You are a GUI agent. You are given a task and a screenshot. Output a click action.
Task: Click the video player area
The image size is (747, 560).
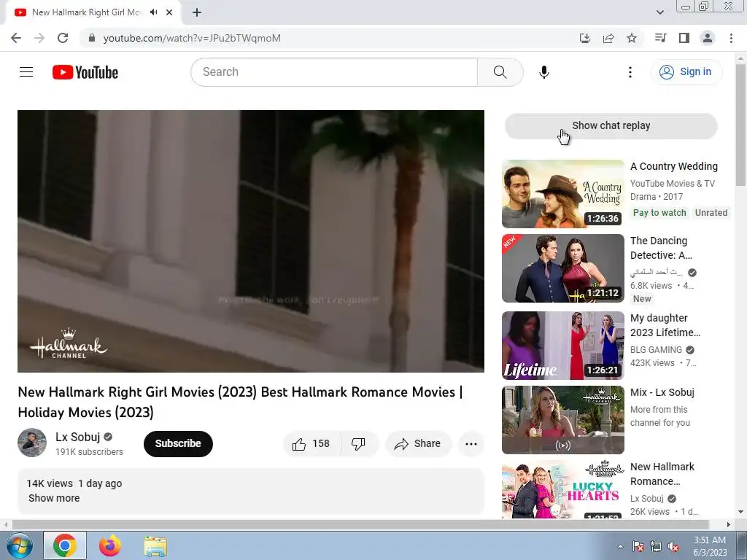click(251, 241)
